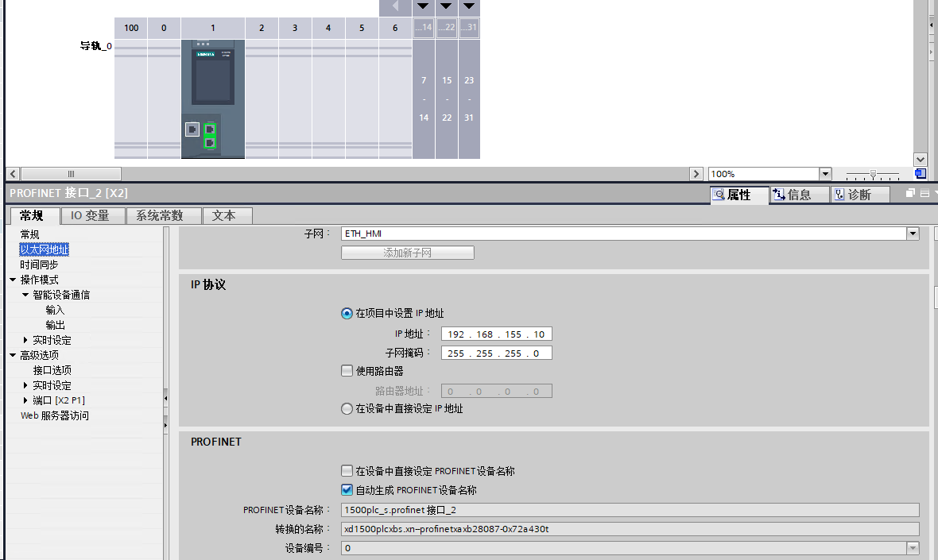The width and height of the screenshot is (938, 560).
Task: Collapse the 高级选项 tree node
Action: click(x=13, y=356)
